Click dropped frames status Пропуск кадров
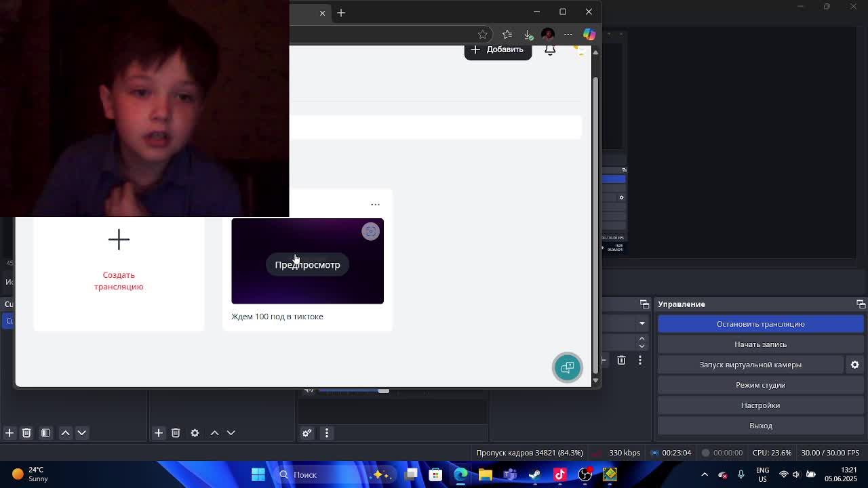Viewport: 868px width, 488px height. click(x=530, y=453)
